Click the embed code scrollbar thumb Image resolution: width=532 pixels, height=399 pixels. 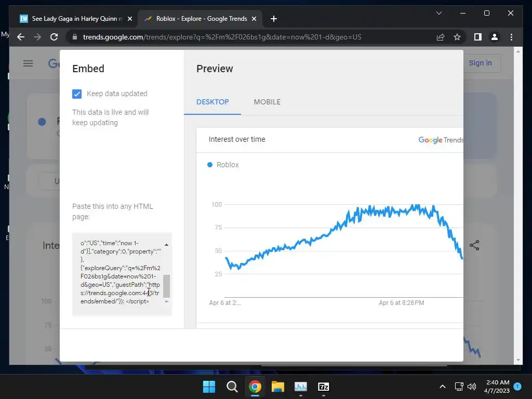point(166,286)
